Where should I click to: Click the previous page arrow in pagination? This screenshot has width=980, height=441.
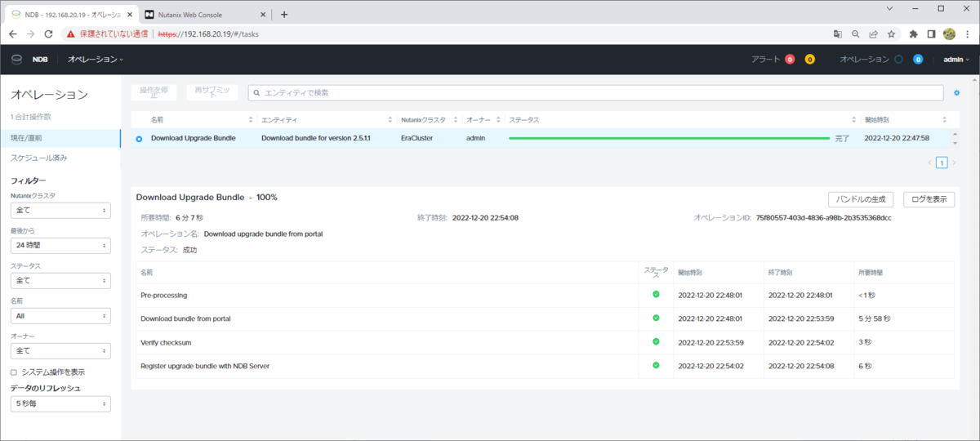point(929,163)
